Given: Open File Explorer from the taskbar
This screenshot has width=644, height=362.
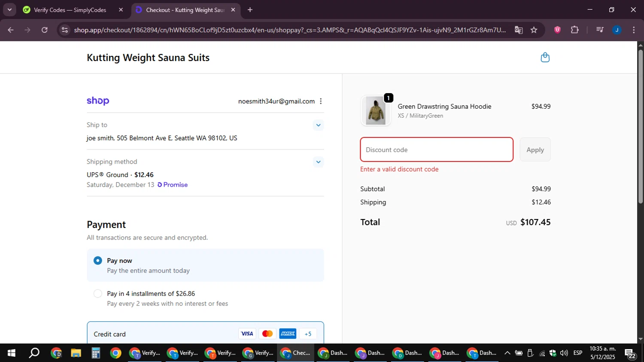Looking at the screenshot, I should [76, 353].
